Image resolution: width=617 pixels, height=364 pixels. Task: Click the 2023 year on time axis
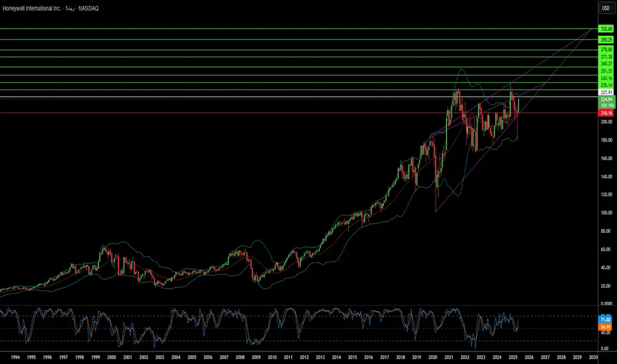point(481,357)
